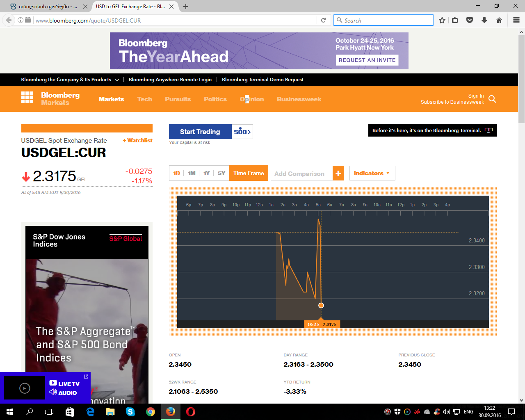525x420 pixels.
Task: Switch input language from ENG
Action: 468,412
